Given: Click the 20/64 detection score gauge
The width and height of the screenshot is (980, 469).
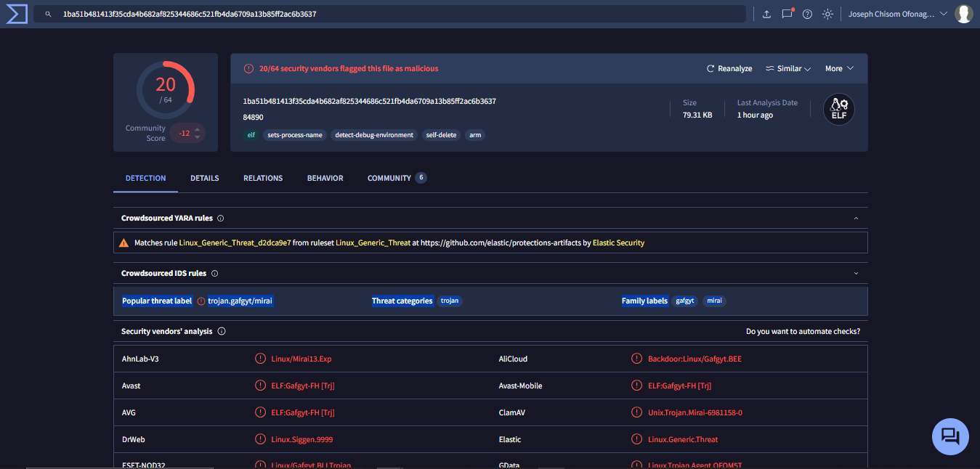Looking at the screenshot, I should pyautogui.click(x=166, y=89).
